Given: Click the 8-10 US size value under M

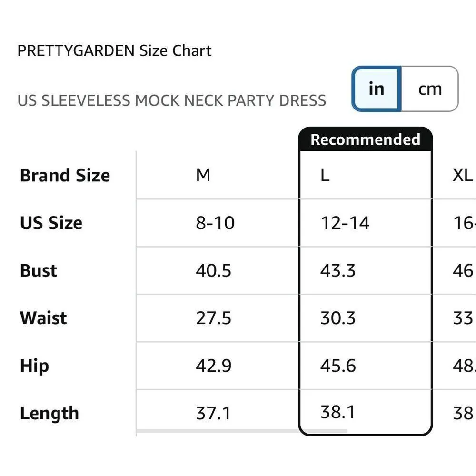Looking at the screenshot, I should (215, 223).
